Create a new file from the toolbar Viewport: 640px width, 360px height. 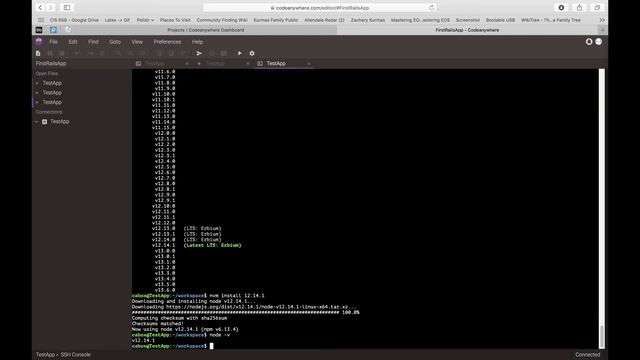tap(38, 53)
